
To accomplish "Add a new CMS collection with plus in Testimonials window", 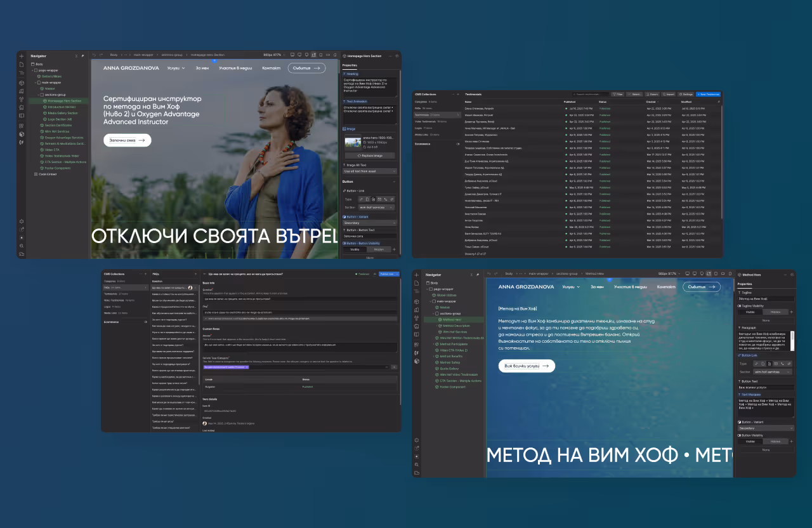I will tap(458, 94).
